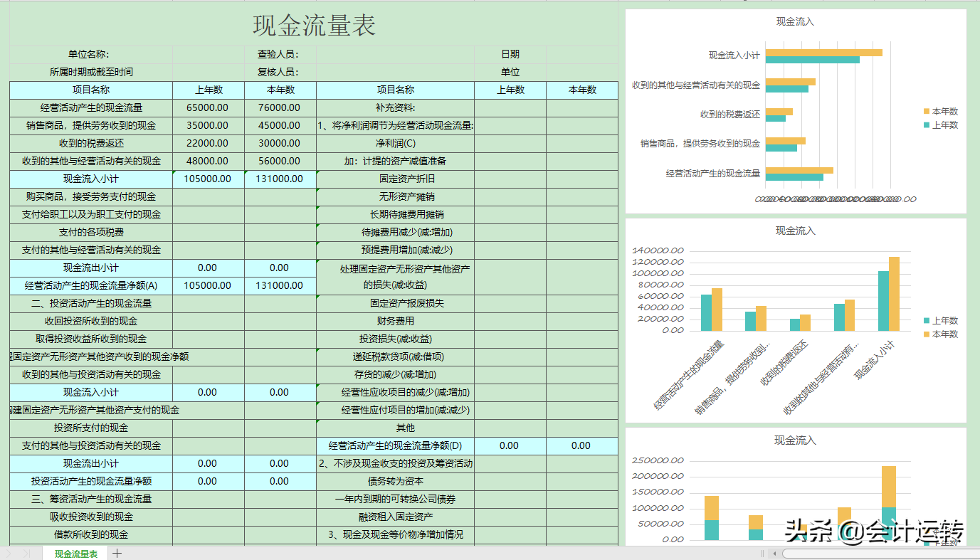Click 现金流入小计 orange bar in horizontal chart
The image size is (980, 560).
point(824,53)
